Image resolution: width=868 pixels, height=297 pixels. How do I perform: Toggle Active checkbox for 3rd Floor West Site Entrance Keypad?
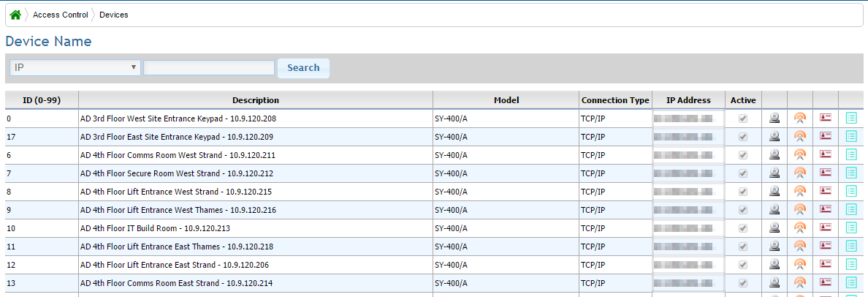744,119
